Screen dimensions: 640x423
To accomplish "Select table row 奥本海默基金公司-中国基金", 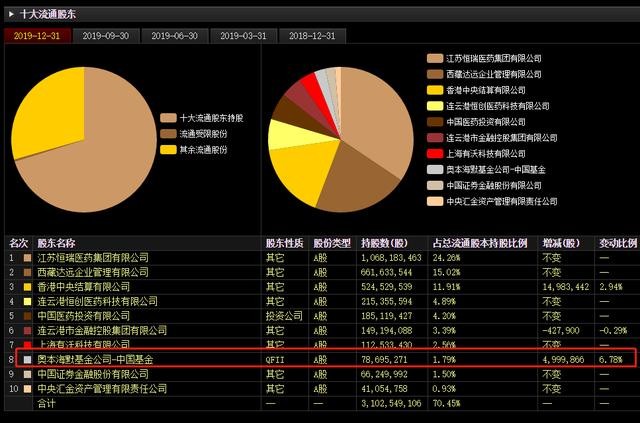I will 320,360.
